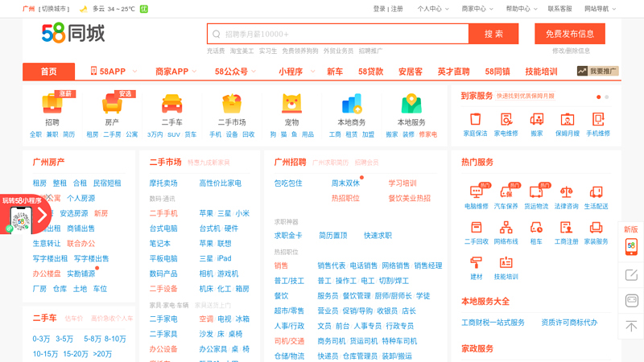The height and width of the screenshot is (362, 644).
Task: Open the 本地商务 chart icon
Action: pos(352,104)
